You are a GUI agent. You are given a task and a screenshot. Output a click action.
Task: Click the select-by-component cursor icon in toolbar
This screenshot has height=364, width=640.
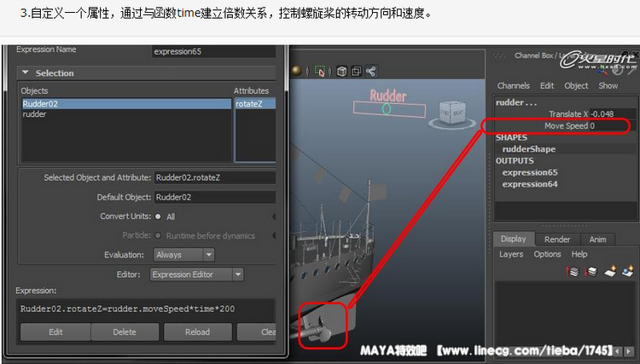[x=320, y=72]
